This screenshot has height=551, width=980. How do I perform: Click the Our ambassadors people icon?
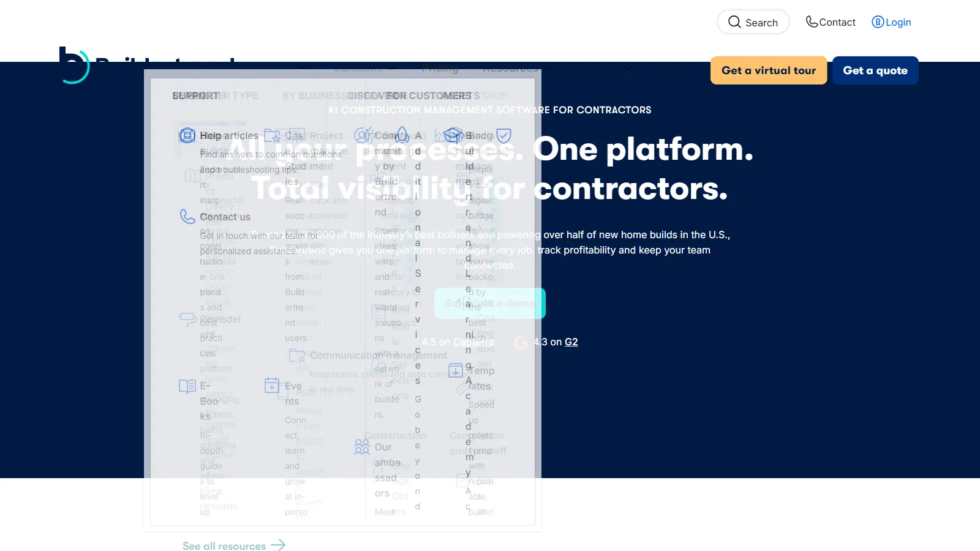click(361, 447)
